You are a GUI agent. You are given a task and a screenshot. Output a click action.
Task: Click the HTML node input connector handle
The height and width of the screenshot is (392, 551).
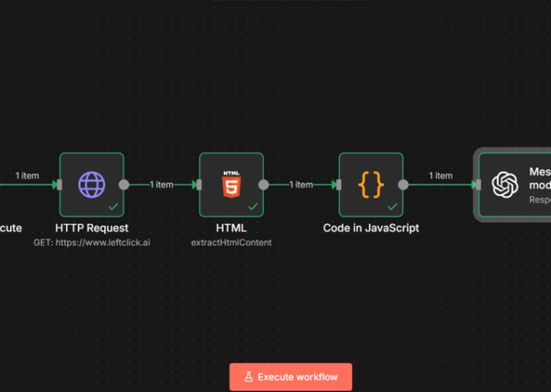(200, 184)
